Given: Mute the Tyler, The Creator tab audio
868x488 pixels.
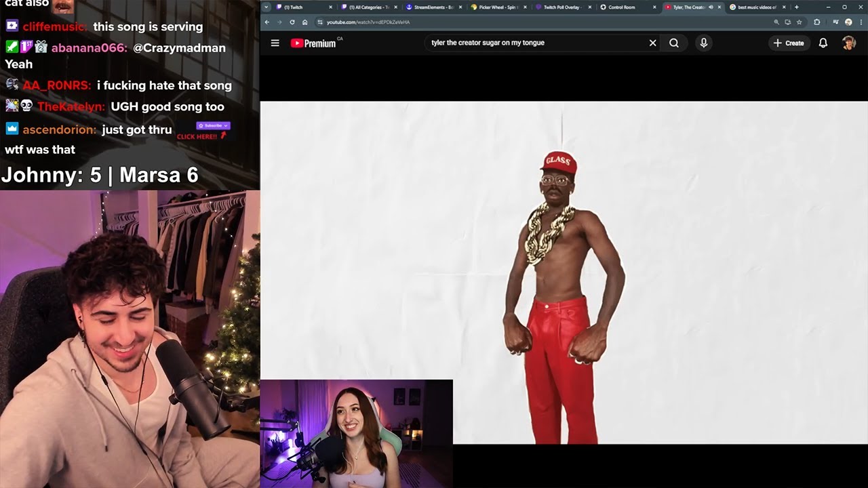Looking at the screenshot, I should [711, 7].
